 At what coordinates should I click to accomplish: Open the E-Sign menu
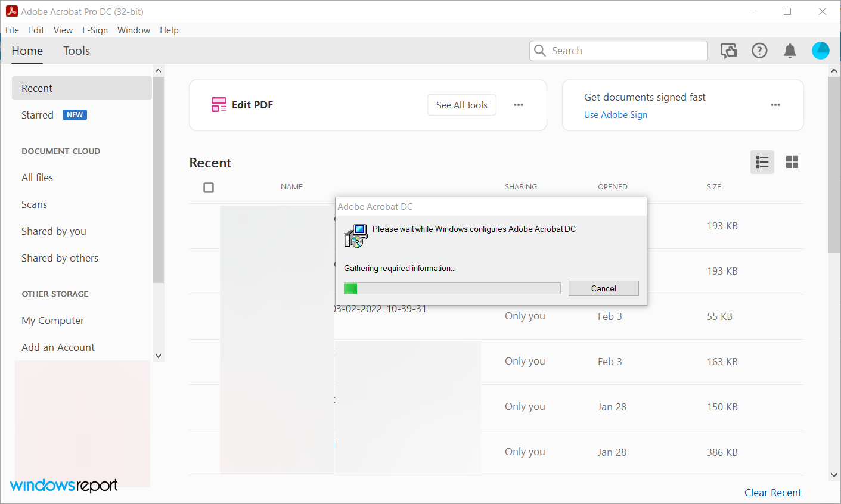[x=95, y=30]
